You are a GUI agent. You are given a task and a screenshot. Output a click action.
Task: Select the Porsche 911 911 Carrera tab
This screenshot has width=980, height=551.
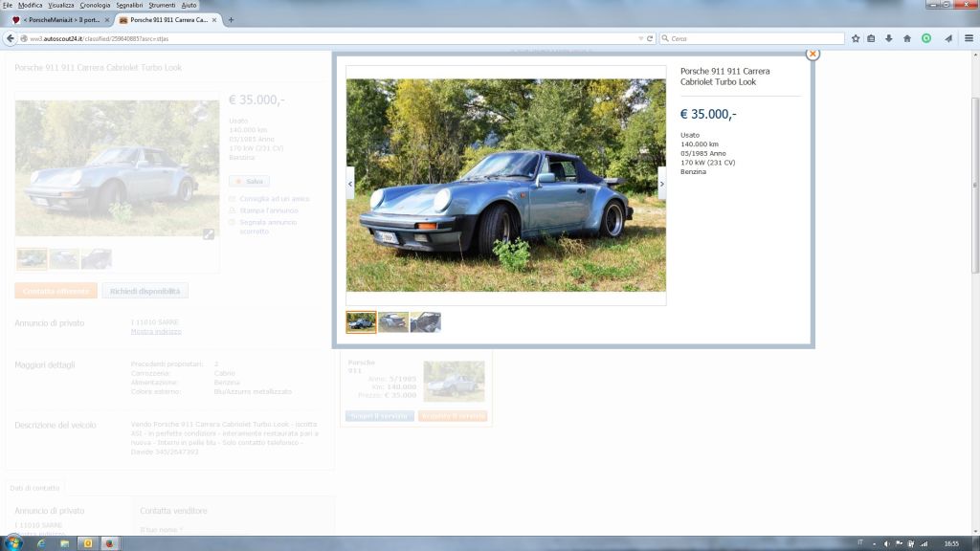[x=168, y=20]
